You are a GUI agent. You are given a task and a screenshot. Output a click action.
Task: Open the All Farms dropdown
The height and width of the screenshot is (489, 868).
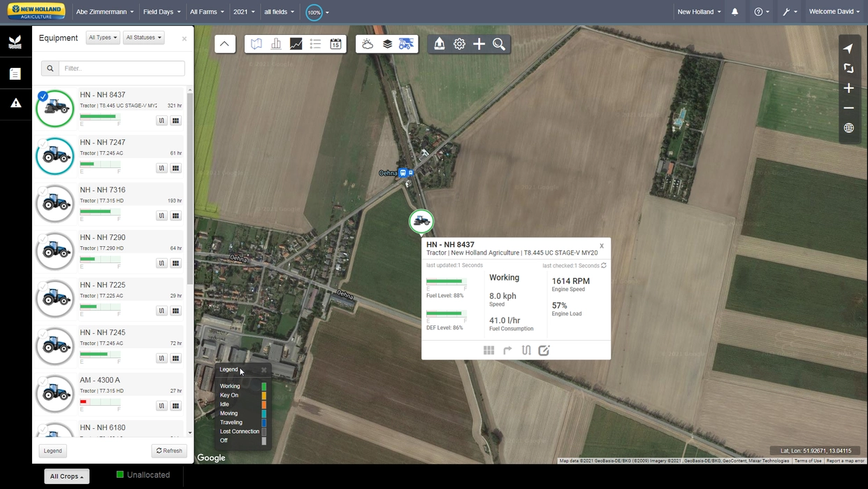click(x=206, y=12)
